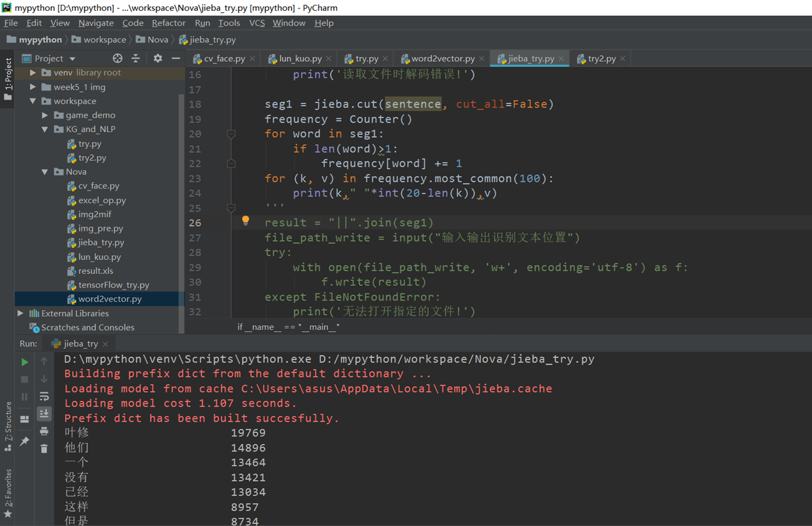
Task: Click the restore layout icon in Run panel
Action: pyautogui.click(x=24, y=419)
